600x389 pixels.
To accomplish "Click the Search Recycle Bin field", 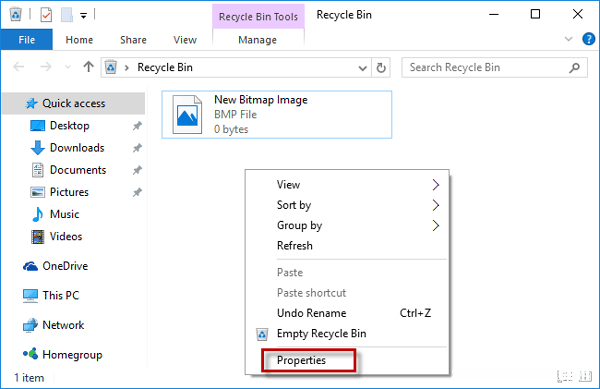I will 494,68.
